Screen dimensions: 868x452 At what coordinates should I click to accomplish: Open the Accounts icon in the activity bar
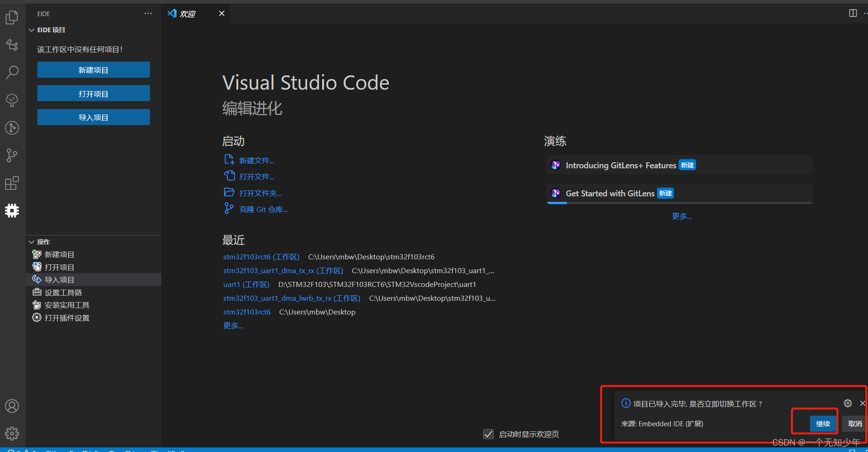coord(12,406)
